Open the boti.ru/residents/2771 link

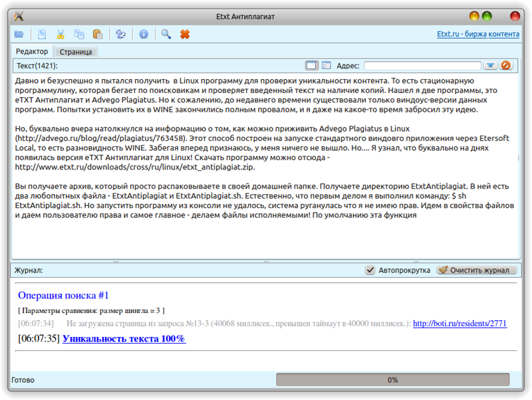point(460,324)
